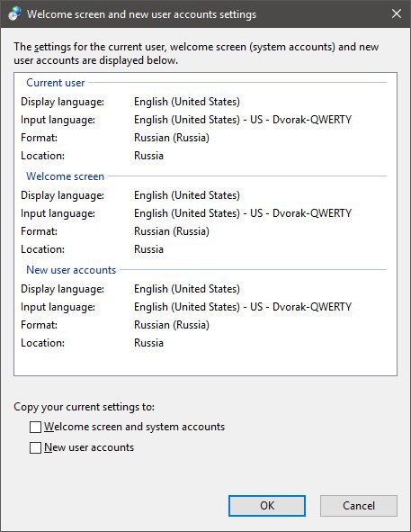The width and height of the screenshot is (411, 532).
Task: Select the Welcome screen section heading
Action: pos(65,176)
